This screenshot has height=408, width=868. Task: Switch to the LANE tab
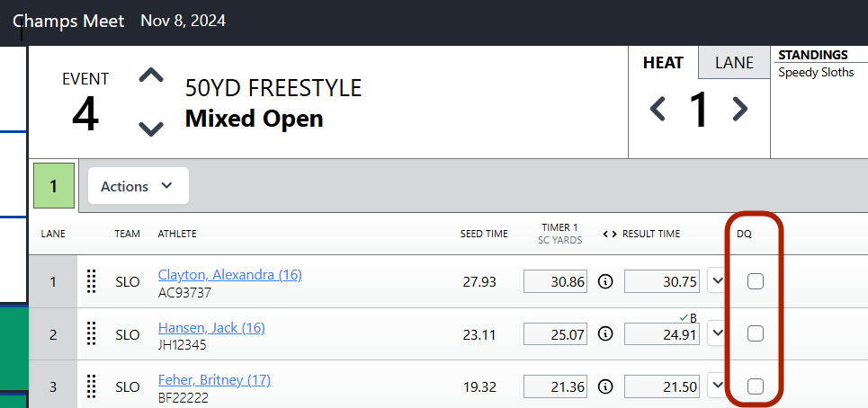[x=734, y=63]
